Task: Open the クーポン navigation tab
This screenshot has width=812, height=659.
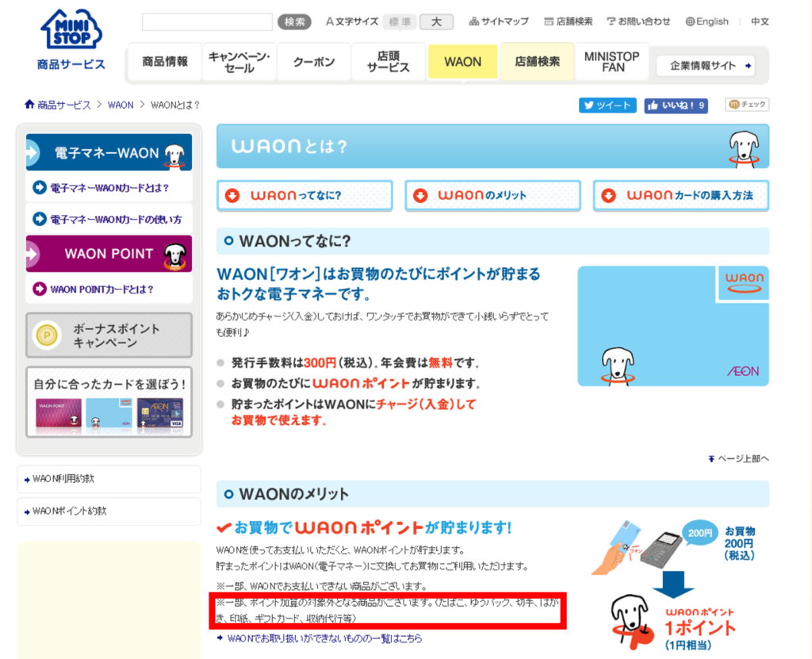Action: [314, 62]
